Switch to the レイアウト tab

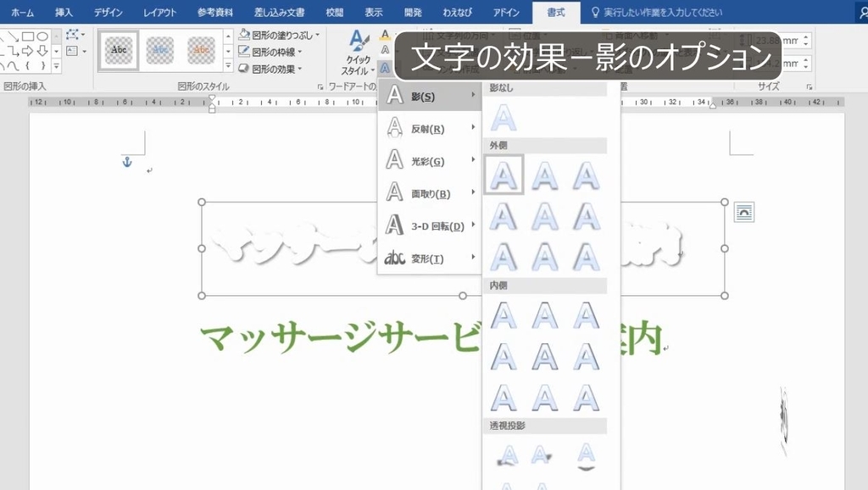coord(159,12)
